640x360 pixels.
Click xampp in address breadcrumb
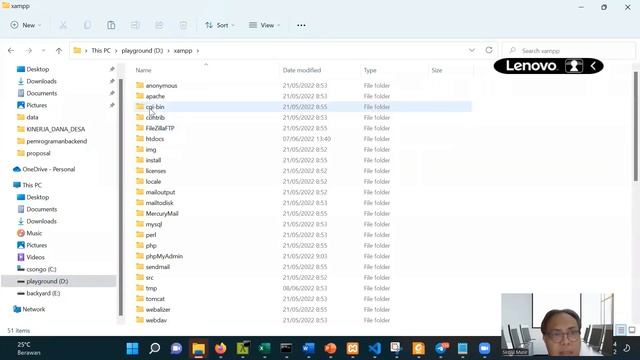[183, 51]
